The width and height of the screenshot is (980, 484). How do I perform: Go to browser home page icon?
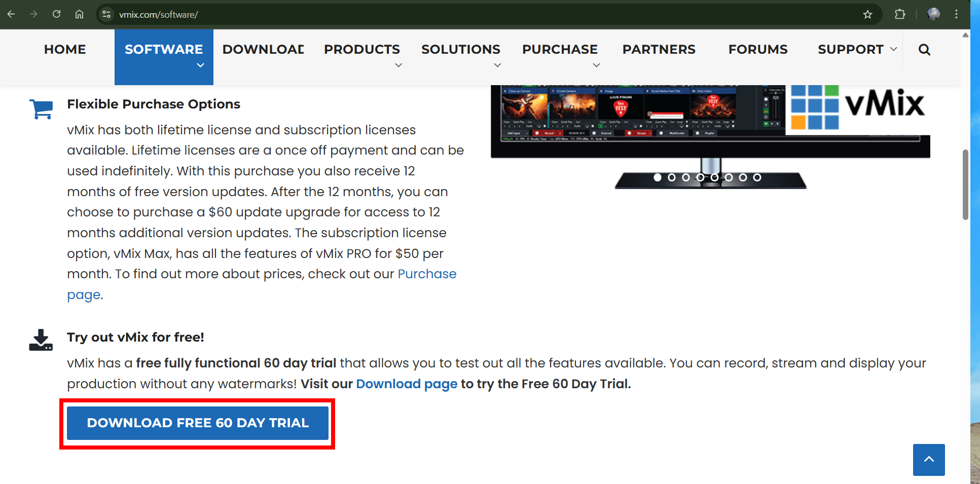tap(80, 14)
